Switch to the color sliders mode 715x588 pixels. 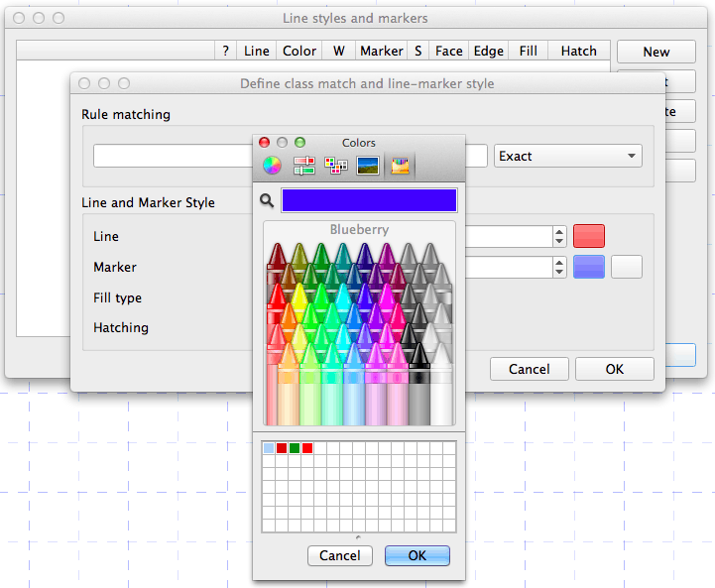(304, 165)
